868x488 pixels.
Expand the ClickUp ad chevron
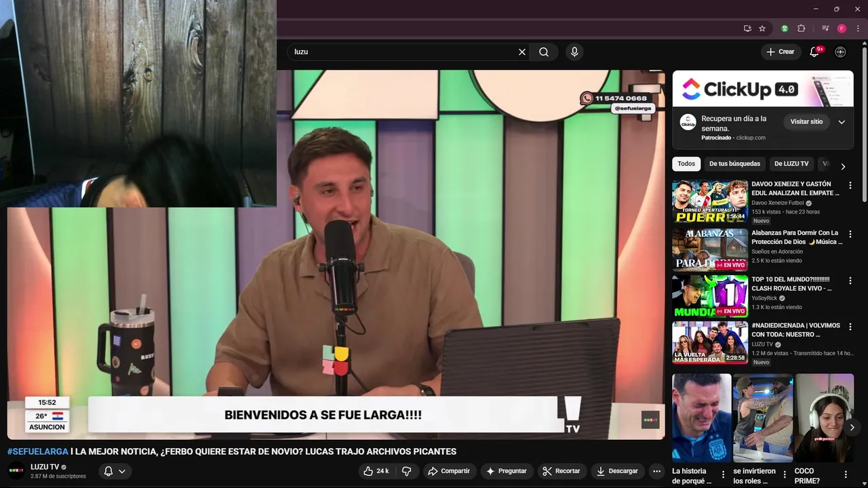click(842, 122)
